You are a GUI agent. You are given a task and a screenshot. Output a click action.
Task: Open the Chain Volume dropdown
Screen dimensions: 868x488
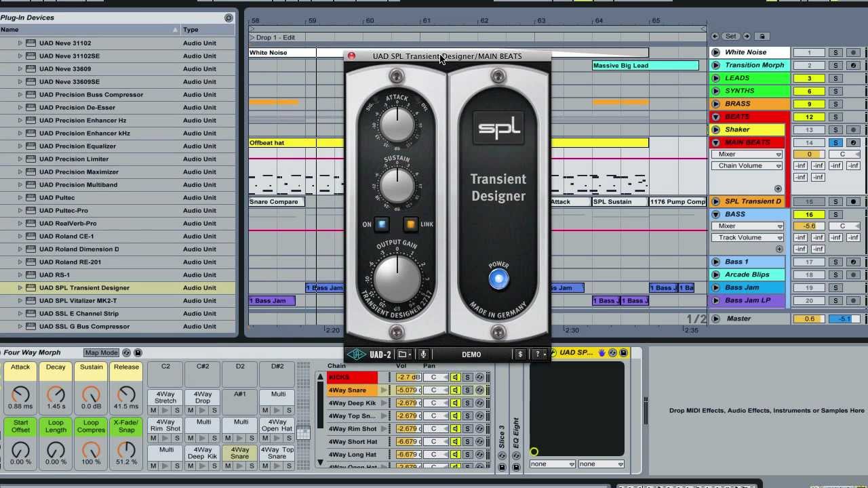click(x=747, y=166)
